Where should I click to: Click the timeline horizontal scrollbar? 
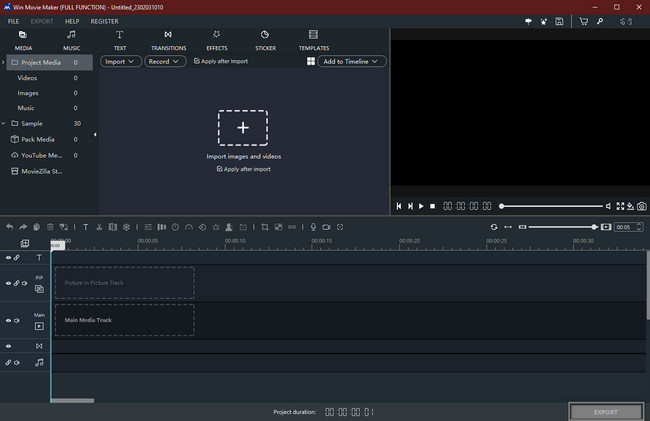pos(73,401)
